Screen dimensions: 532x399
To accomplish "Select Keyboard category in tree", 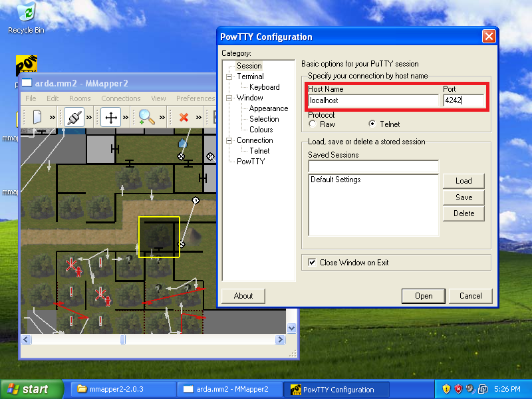I will tap(264, 87).
